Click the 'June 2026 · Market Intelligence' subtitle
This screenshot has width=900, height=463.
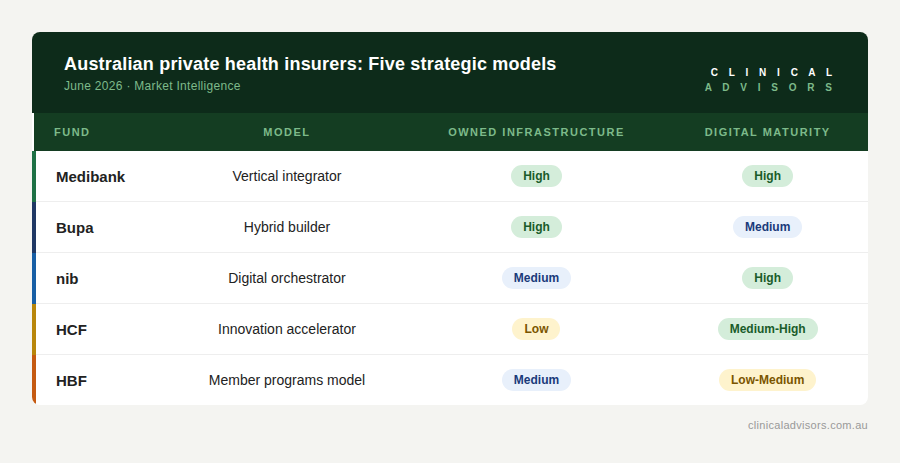(x=152, y=86)
